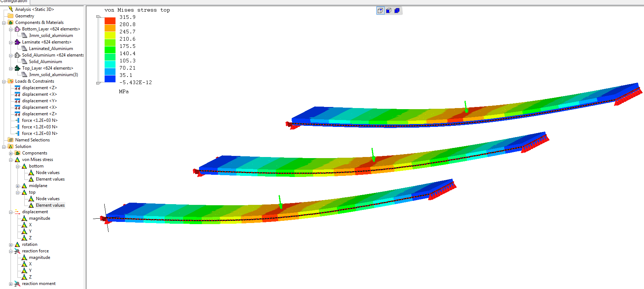
Task: Collapse the von Mises stress node
Action: tap(11, 160)
